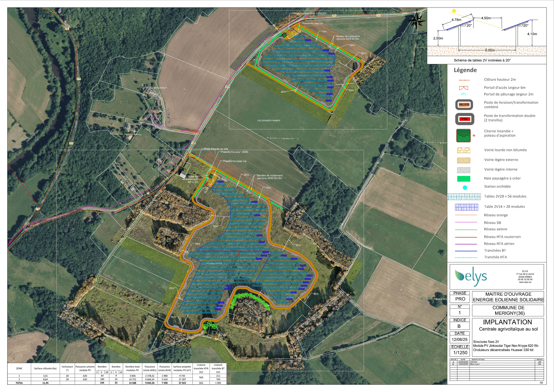Click the heavy non-paved road swatch
554x392 pixels.
pos(463,150)
